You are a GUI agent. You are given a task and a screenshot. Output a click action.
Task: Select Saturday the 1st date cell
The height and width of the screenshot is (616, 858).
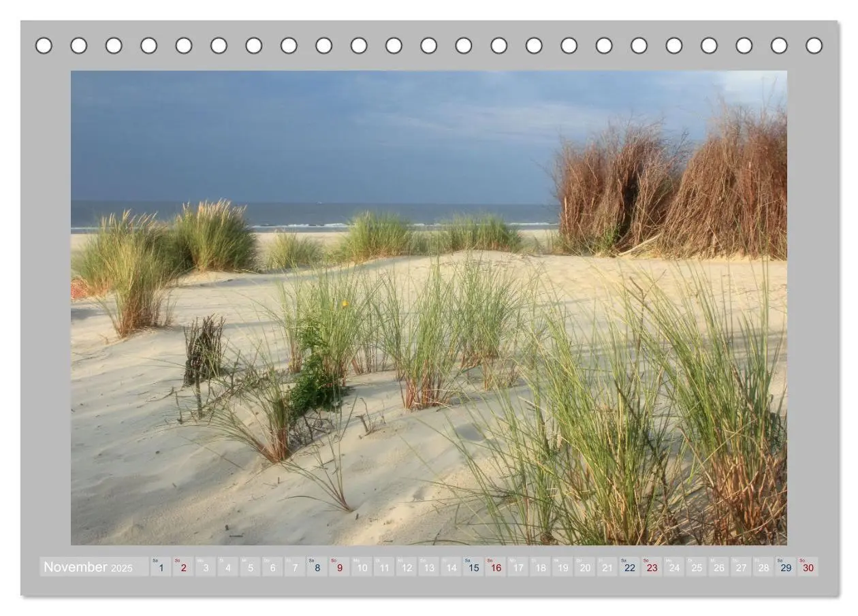point(161,567)
